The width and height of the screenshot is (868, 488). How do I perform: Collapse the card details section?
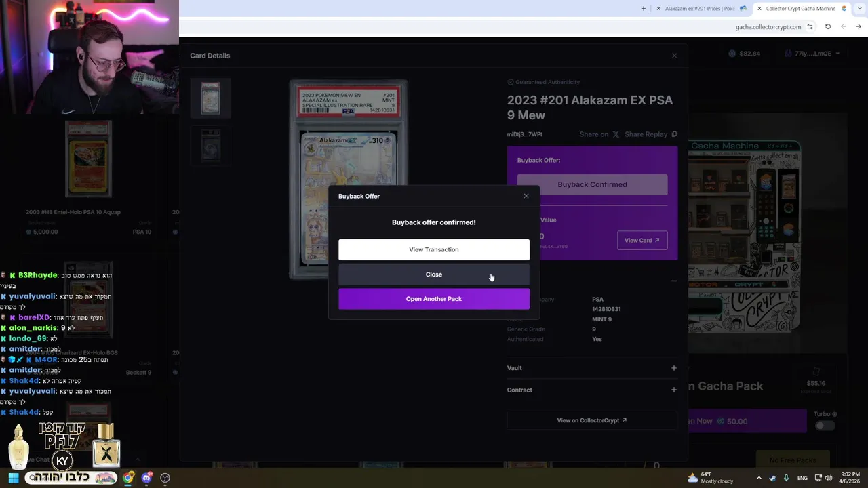(673, 281)
